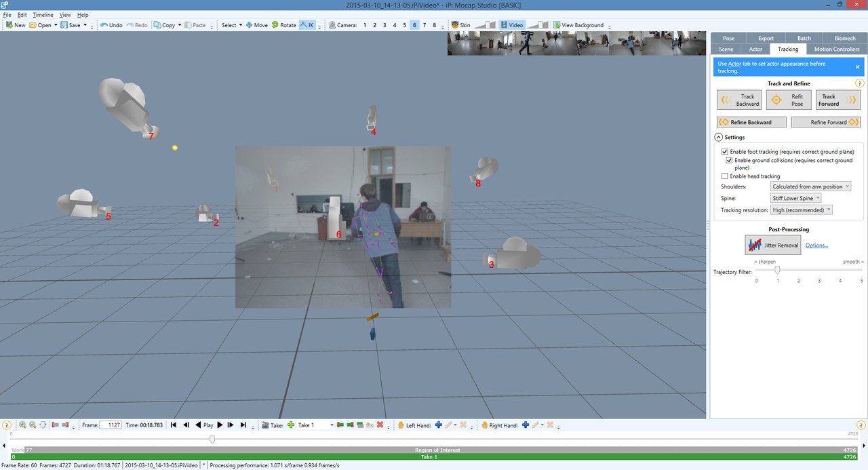Add a new take with the green plus

(x=292, y=425)
